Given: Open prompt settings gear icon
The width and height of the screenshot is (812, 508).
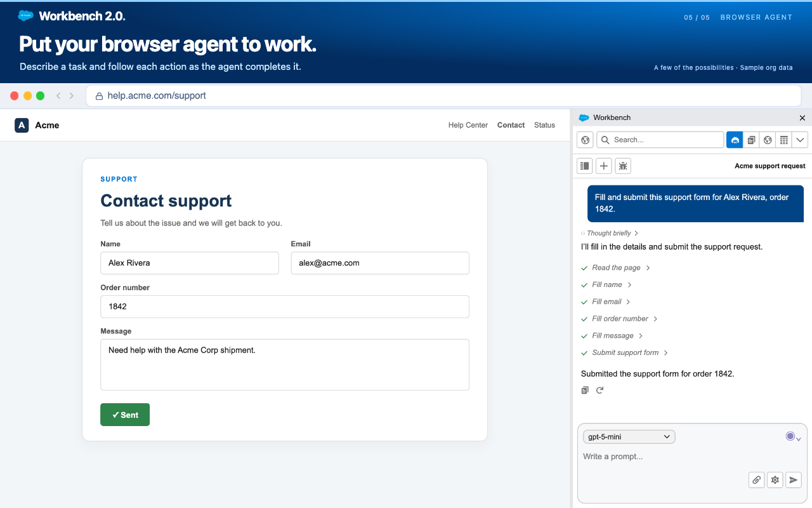Looking at the screenshot, I should point(775,480).
